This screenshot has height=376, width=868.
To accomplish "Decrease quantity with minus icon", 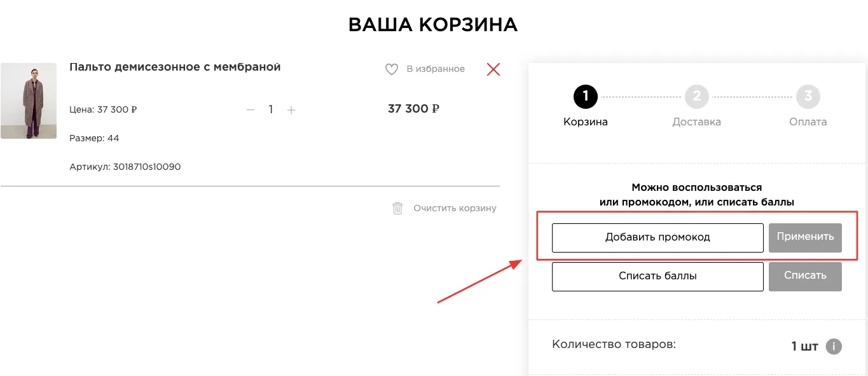I will tap(251, 110).
